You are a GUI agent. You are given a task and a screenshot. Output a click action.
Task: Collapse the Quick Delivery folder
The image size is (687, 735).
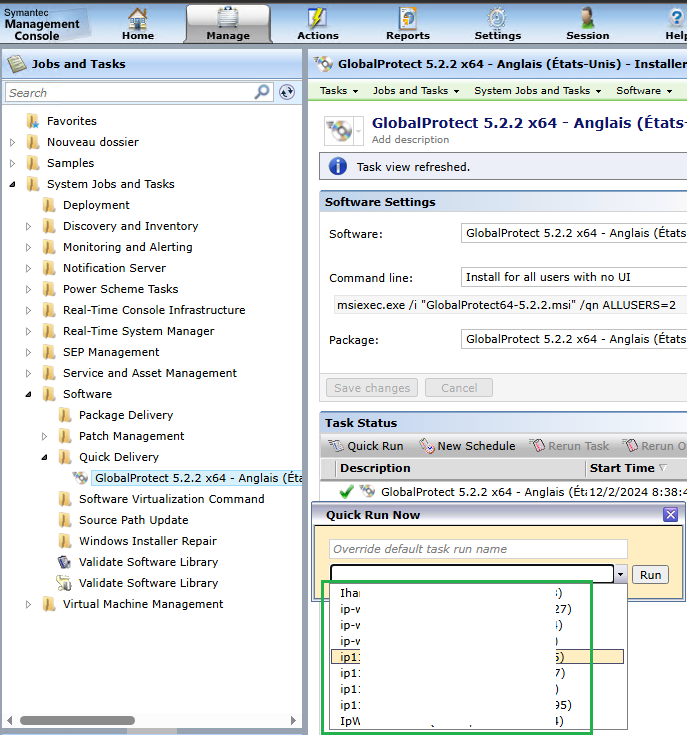coord(45,457)
